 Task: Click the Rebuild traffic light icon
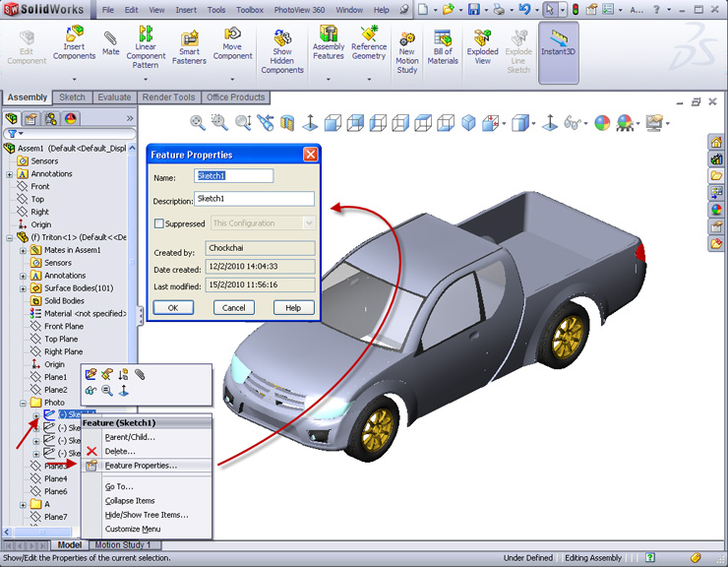(x=576, y=9)
